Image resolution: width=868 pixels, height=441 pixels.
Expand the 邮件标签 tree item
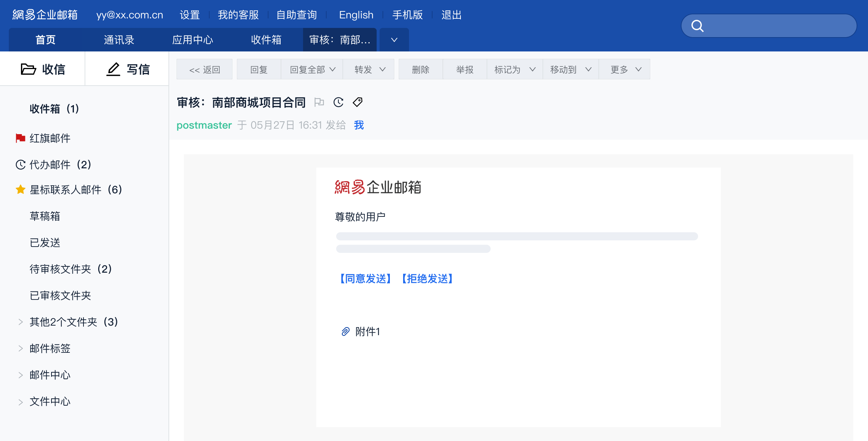tap(21, 348)
